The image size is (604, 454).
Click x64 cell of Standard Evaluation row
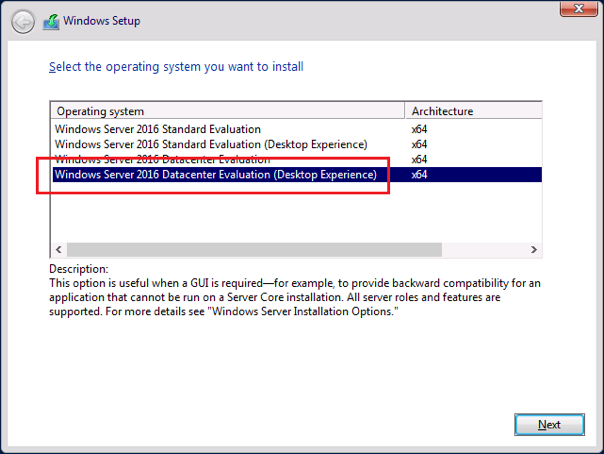420,129
